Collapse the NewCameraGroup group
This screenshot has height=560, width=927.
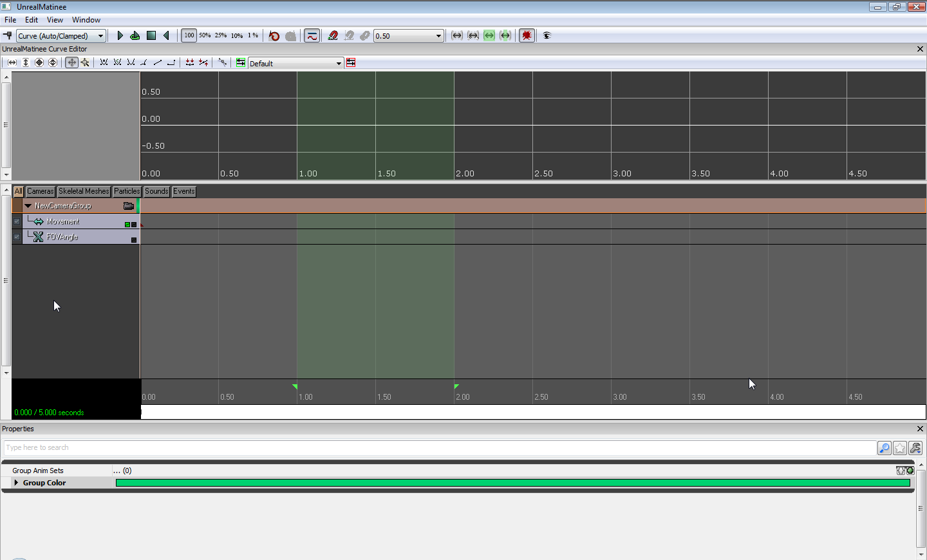point(28,206)
